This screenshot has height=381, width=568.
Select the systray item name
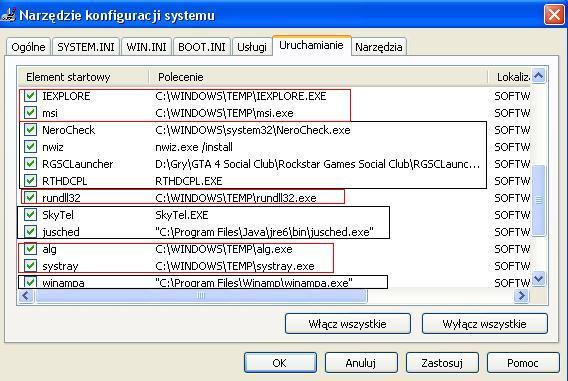[60, 266]
